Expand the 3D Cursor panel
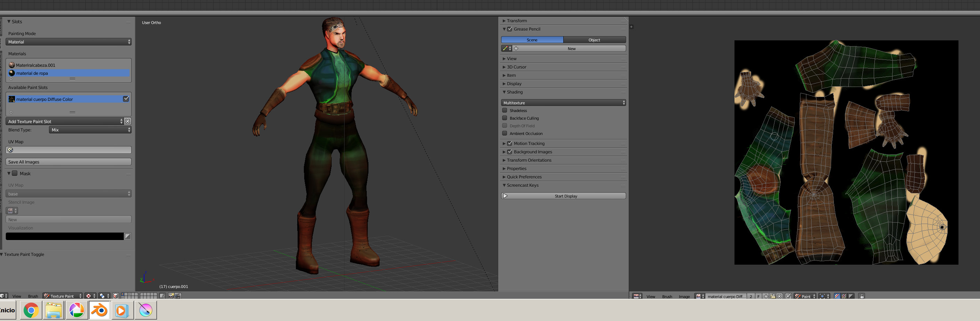Screen dimensions: 980x321 click(x=516, y=67)
